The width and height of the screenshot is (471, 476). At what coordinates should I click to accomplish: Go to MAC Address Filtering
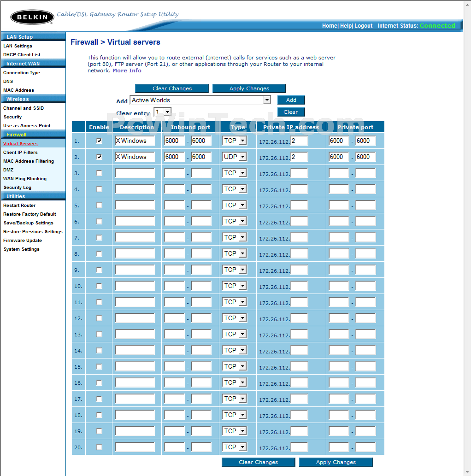pyautogui.click(x=29, y=161)
